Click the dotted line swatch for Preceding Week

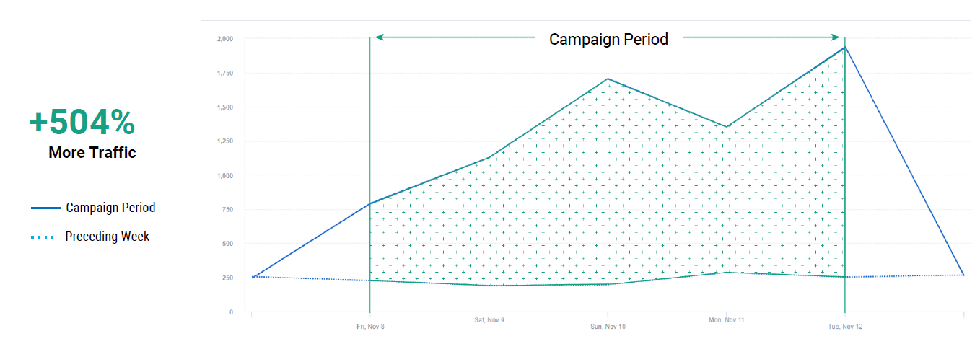click(43, 237)
